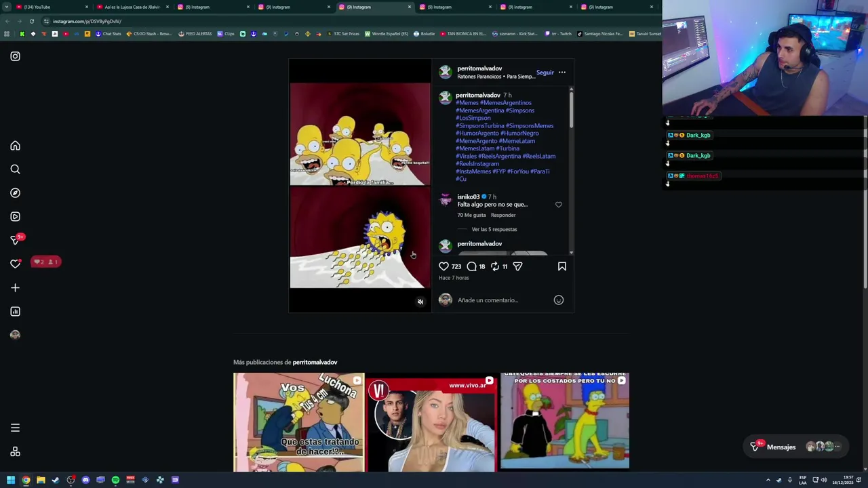Like isniko03's comment with the small heart
This screenshot has height=488, width=868.
coord(559,204)
